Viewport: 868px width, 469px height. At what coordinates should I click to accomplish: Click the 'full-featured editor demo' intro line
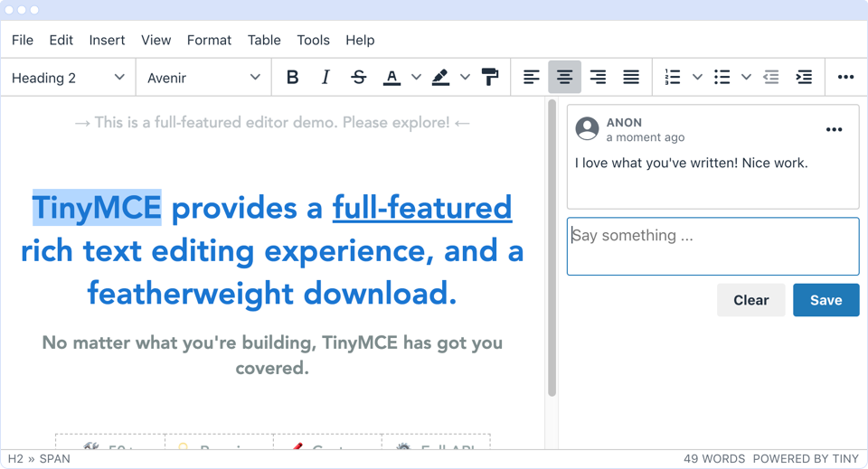point(272,123)
